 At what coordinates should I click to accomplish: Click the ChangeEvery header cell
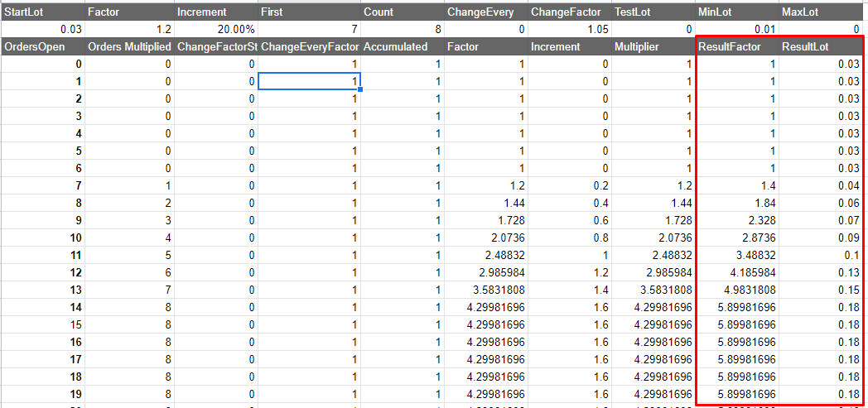tap(486, 11)
